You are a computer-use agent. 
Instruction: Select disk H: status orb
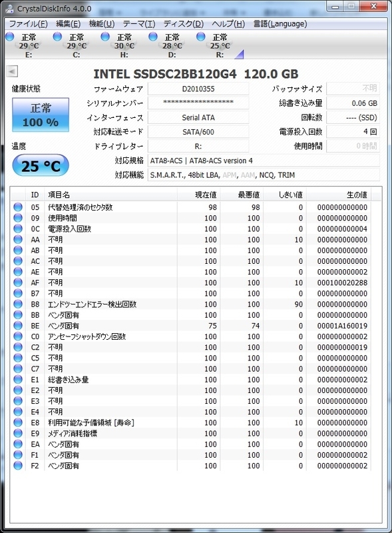(x=105, y=36)
